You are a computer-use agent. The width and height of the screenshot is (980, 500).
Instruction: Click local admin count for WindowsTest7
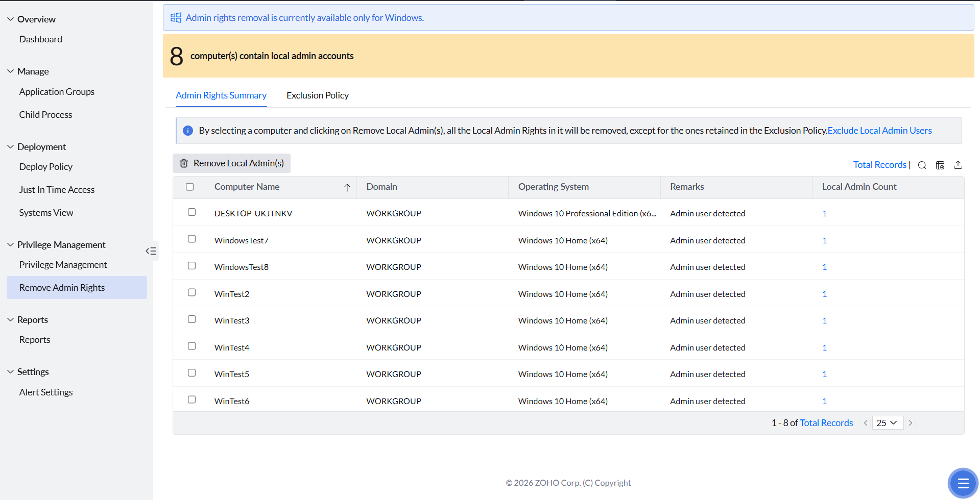(824, 241)
